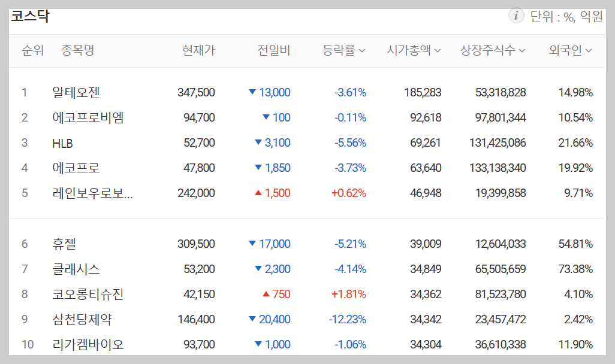Select the -0.11% change rate
Viewport: 615px width, 364px height.
pos(350,117)
